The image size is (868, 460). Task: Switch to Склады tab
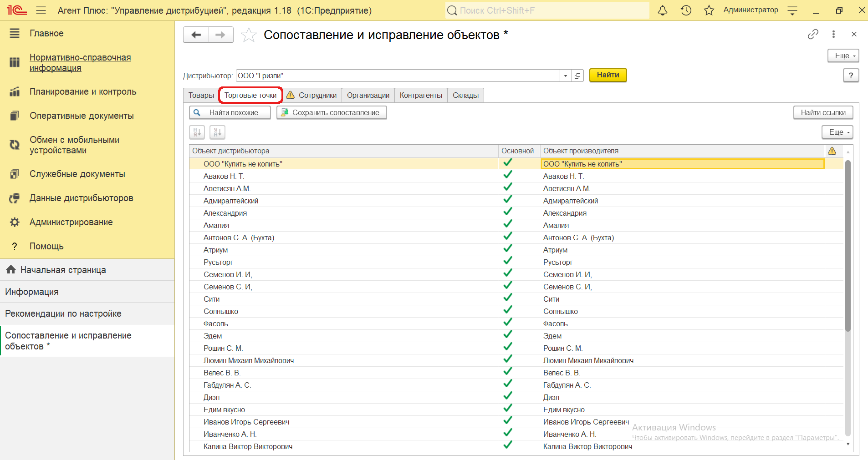pos(465,95)
